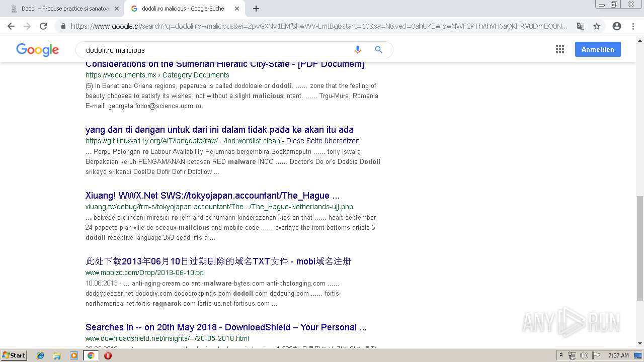Click the scrollbar down arrow
Image resolution: width=644 pixels, height=362 pixels.
click(639, 344)
